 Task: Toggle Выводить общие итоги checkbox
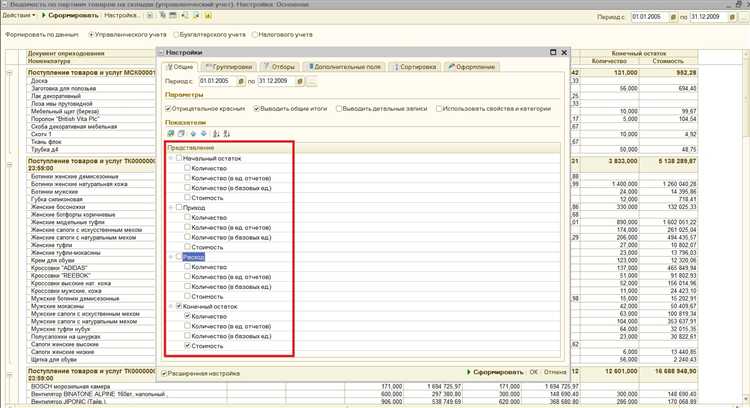click(257, 109)
